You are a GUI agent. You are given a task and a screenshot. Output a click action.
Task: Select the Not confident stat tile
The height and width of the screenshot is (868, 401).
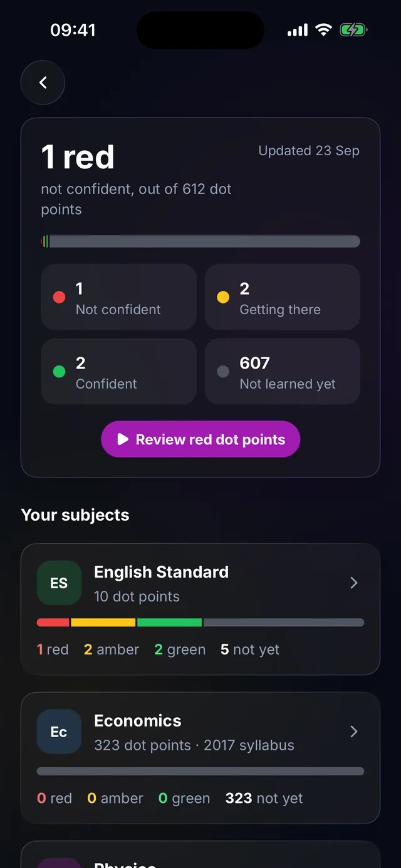[118, 297]
